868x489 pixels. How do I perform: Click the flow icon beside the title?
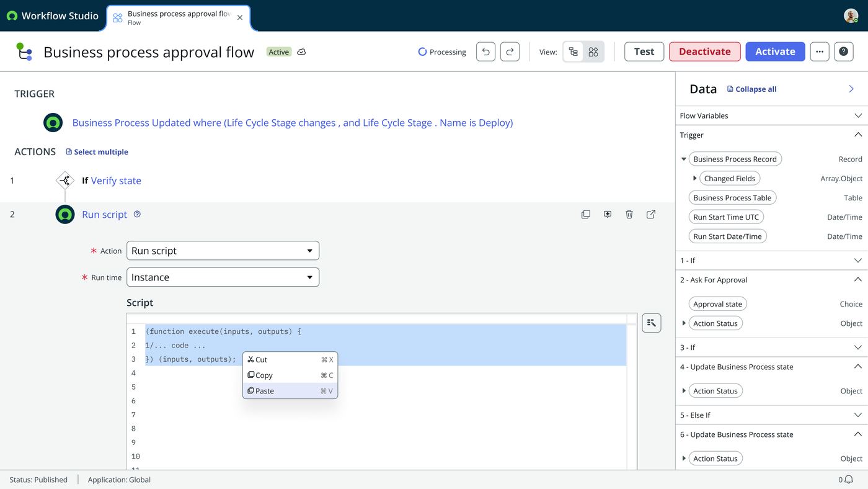point(24,52)
